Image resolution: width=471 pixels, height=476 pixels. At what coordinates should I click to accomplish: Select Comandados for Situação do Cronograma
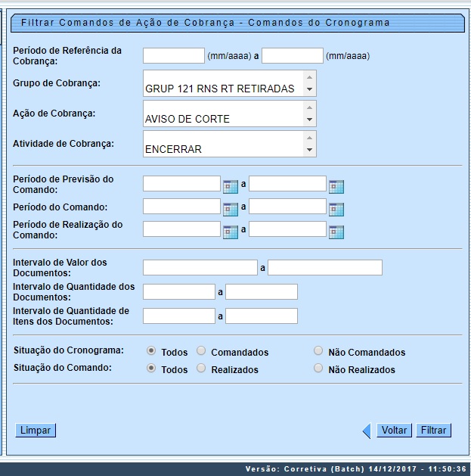(201, 351)
